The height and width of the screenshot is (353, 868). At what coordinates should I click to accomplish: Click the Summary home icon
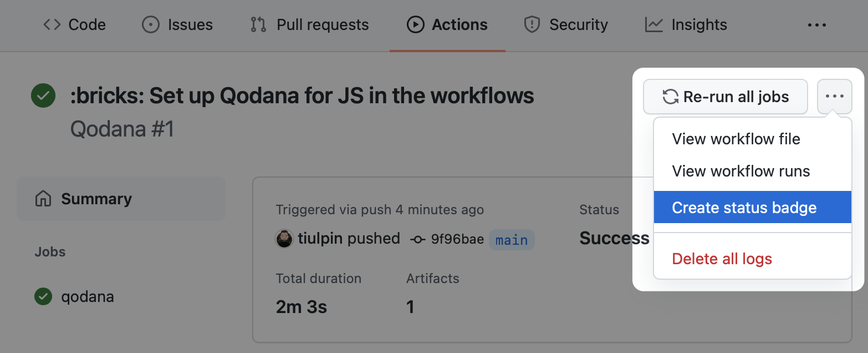tap(43, 199)
